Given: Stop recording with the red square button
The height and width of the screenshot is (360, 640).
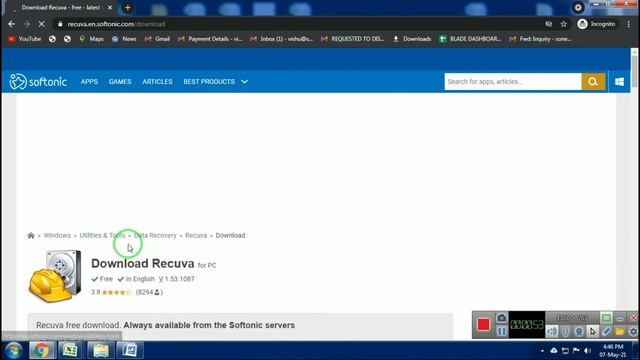Looking at the screenshot, I should pyautogui.click(x=484, y=324).
